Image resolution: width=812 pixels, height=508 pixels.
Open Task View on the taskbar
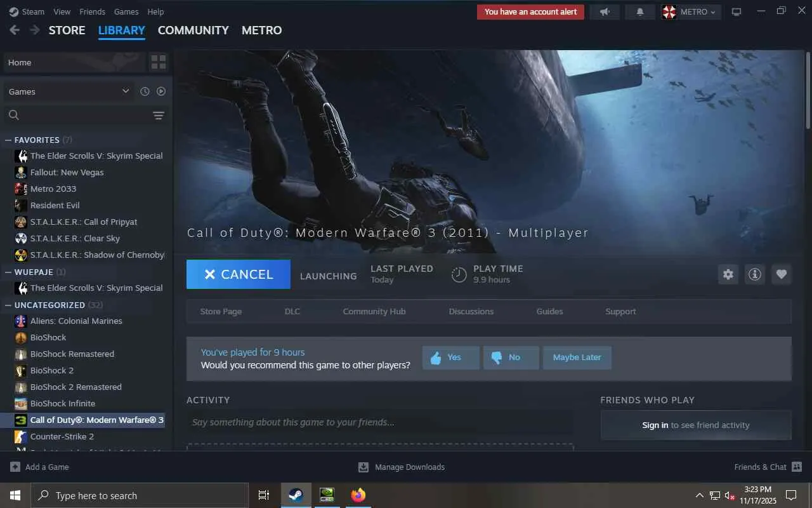click(x=264, y=495)
